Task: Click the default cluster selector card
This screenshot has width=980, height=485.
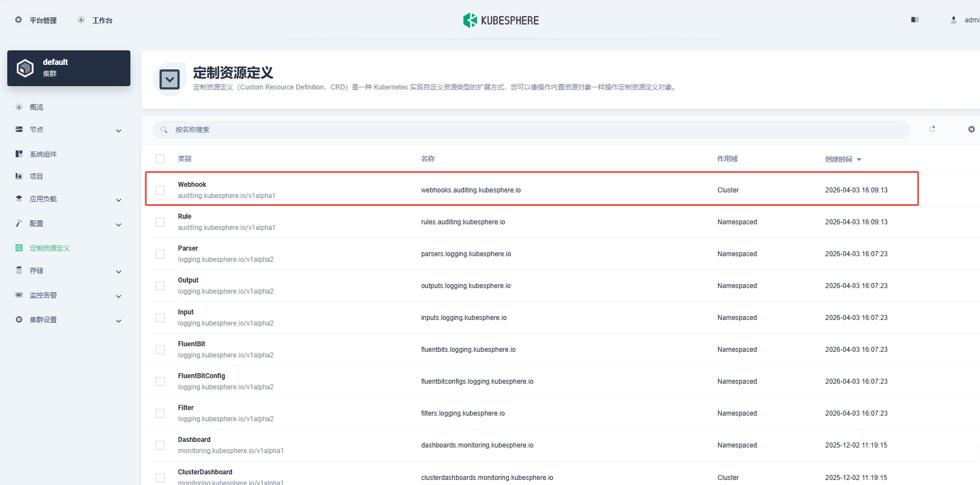Action: [x=69, y=68]
